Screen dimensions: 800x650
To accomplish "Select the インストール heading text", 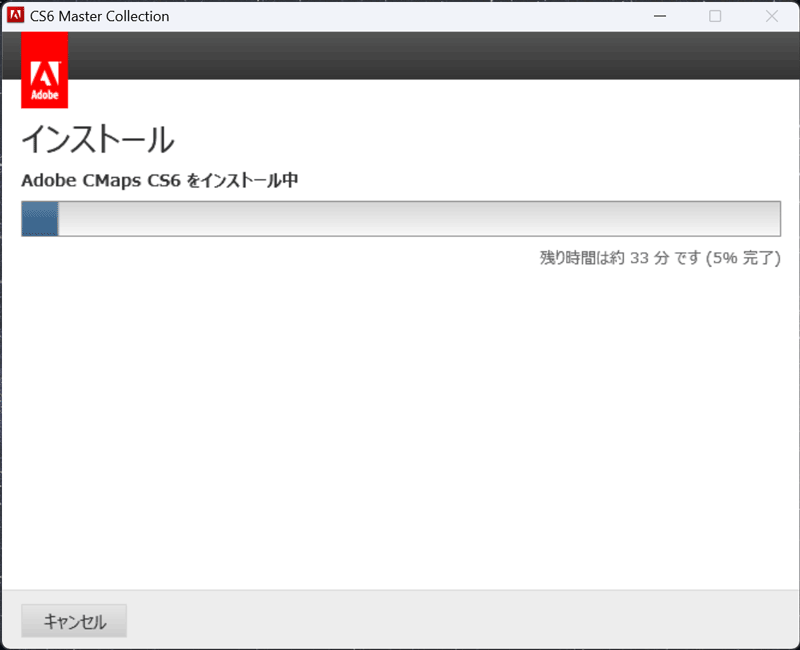I will pyautogui.click(x=97, y=139).
